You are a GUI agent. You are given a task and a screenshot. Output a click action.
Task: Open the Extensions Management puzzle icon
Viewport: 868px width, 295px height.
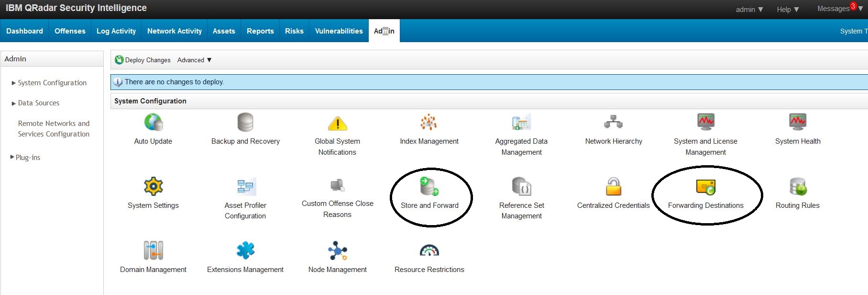pyautogui.click(x=246, y=250)
